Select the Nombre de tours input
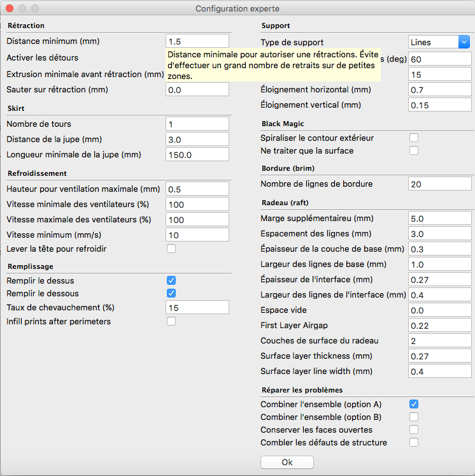Screen dimensions: 475x476 (197, 124)
